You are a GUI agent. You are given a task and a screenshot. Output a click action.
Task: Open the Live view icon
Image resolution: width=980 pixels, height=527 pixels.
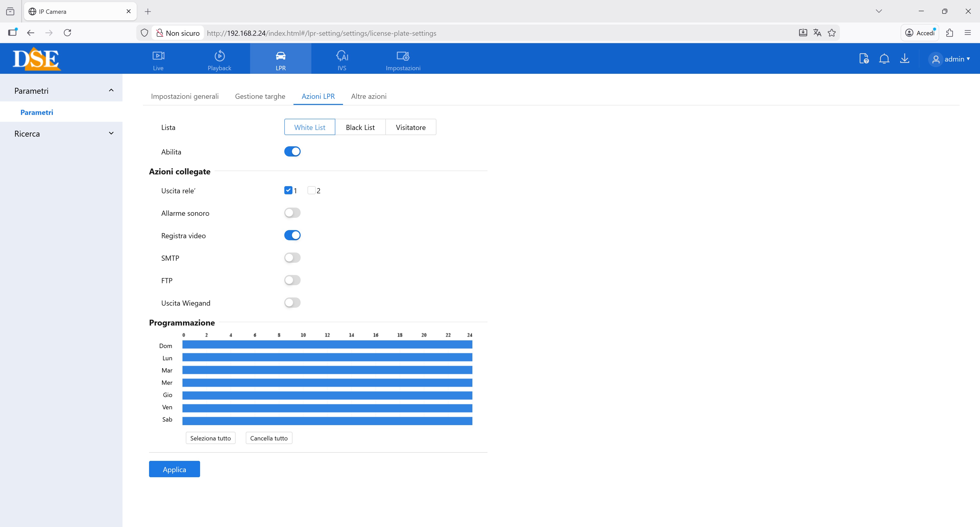click(x=158, y=56)
